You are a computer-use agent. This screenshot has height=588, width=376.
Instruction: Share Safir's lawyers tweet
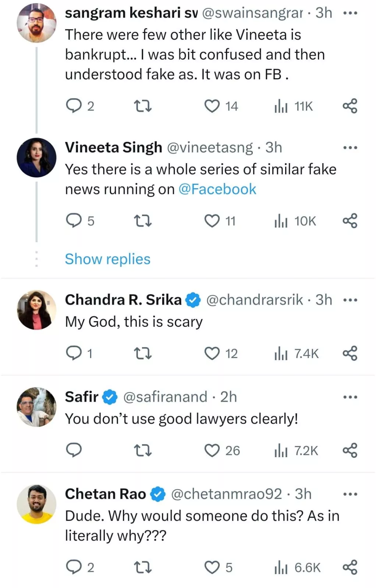tap(350, 450)
